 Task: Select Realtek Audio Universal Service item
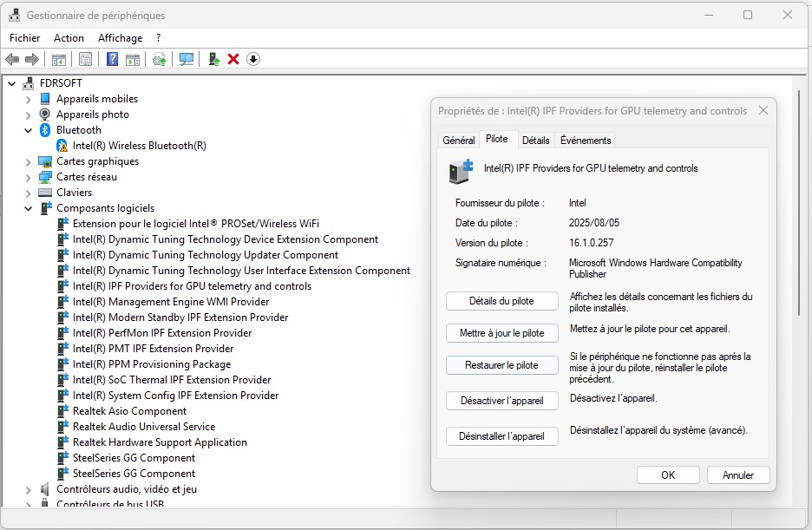pos(143,427)
